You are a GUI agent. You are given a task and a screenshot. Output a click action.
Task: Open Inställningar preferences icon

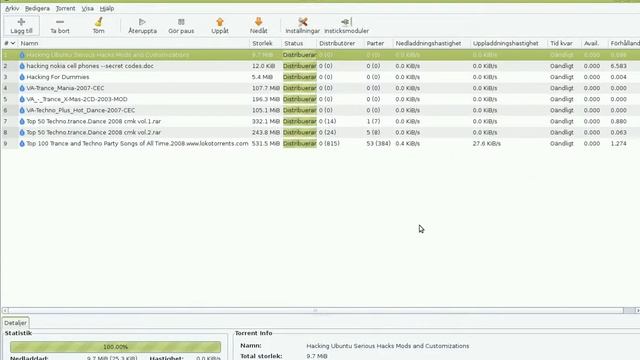(302, 22)
